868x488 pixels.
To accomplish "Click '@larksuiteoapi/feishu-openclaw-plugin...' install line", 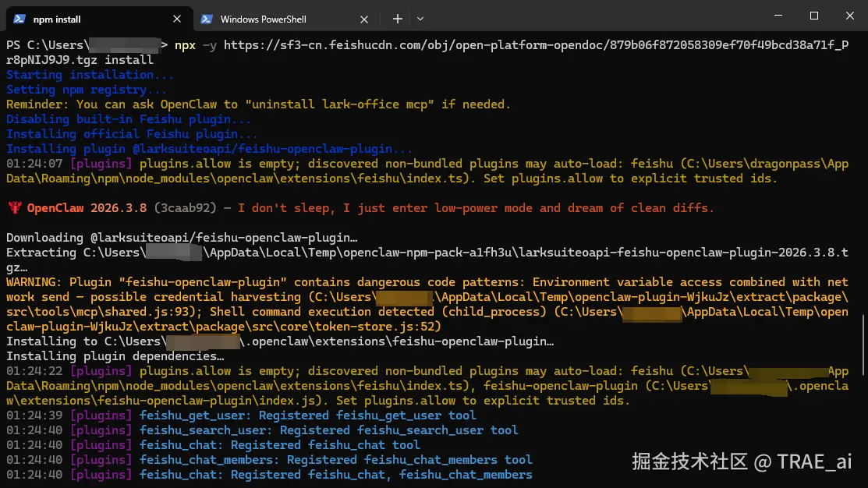I will pos(209,149).
